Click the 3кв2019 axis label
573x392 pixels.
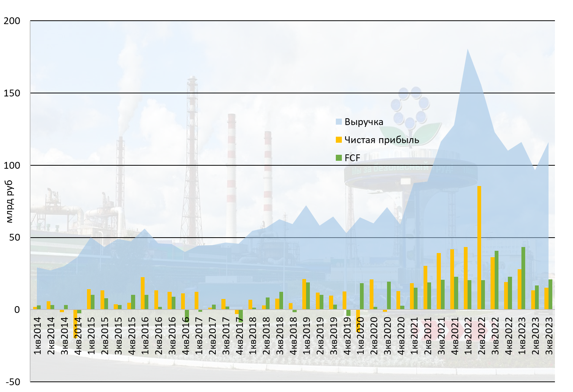pos(333,336)
